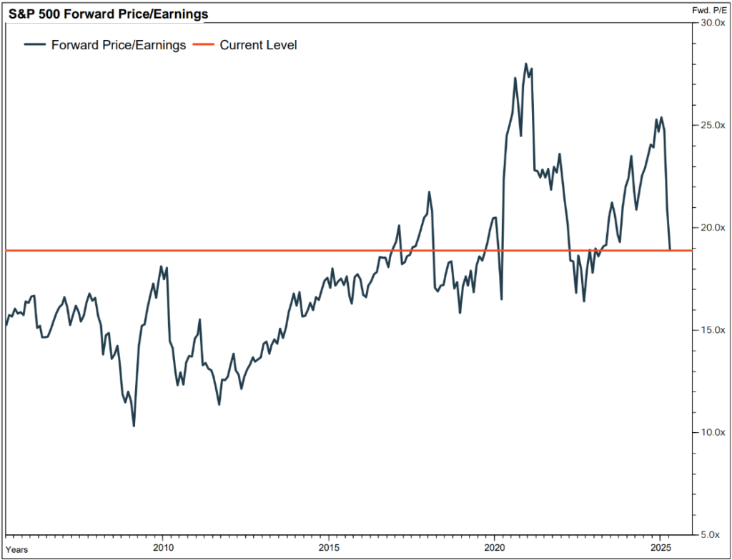The height and width of the screenshot is (560, 732).
Task: Click the 2025 x-axis year label
Action: (x=661, y=549)
